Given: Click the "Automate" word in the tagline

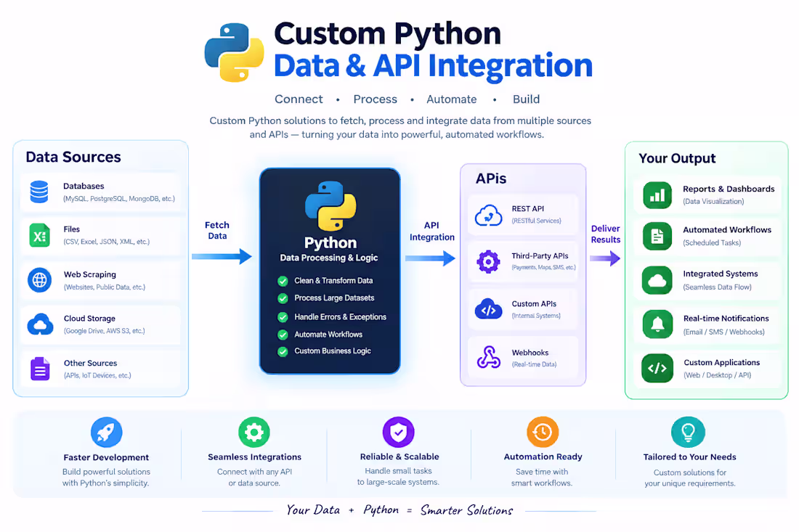Looking at the screenshot, I should [452, 99].
